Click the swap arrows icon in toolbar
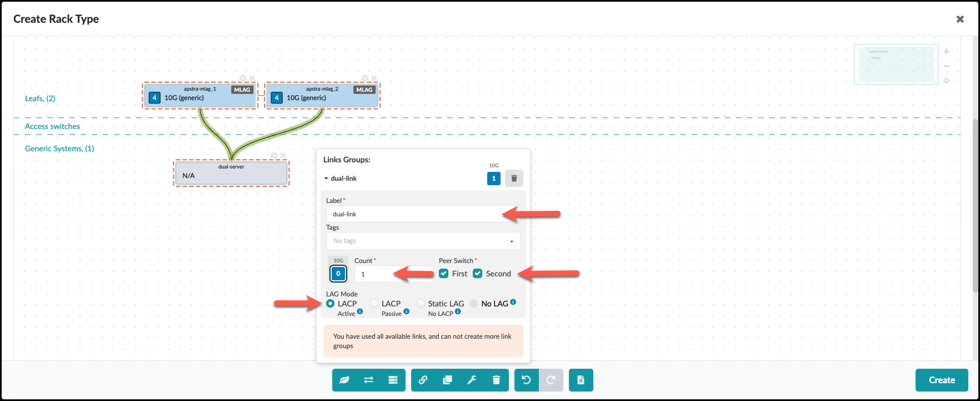Viewport: 980px width, 401px height. point(368,380)
